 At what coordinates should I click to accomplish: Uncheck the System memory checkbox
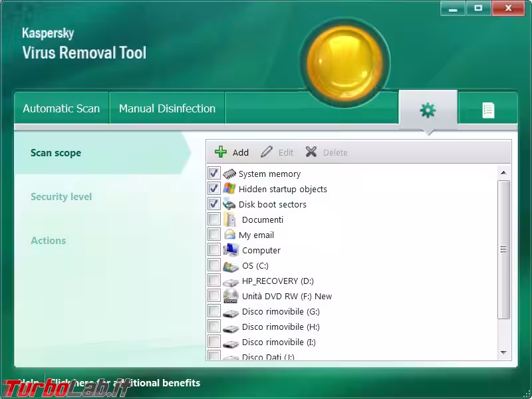[214, 174]
